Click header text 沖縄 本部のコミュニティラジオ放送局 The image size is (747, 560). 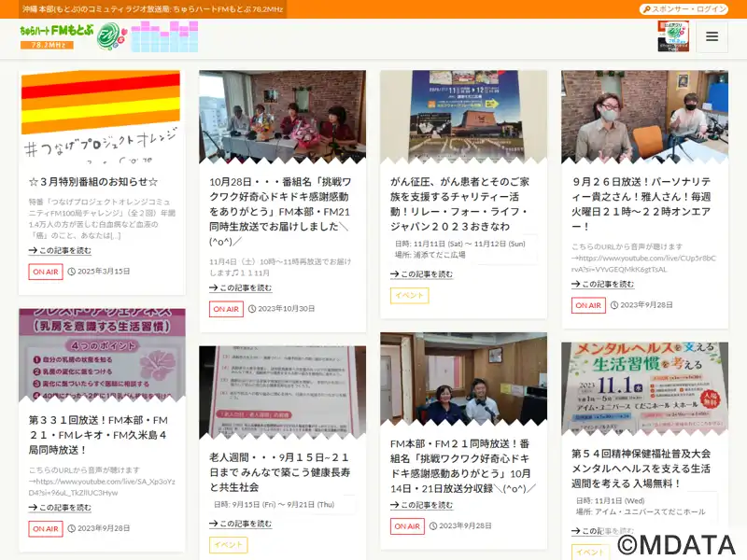tap(153, 9)
